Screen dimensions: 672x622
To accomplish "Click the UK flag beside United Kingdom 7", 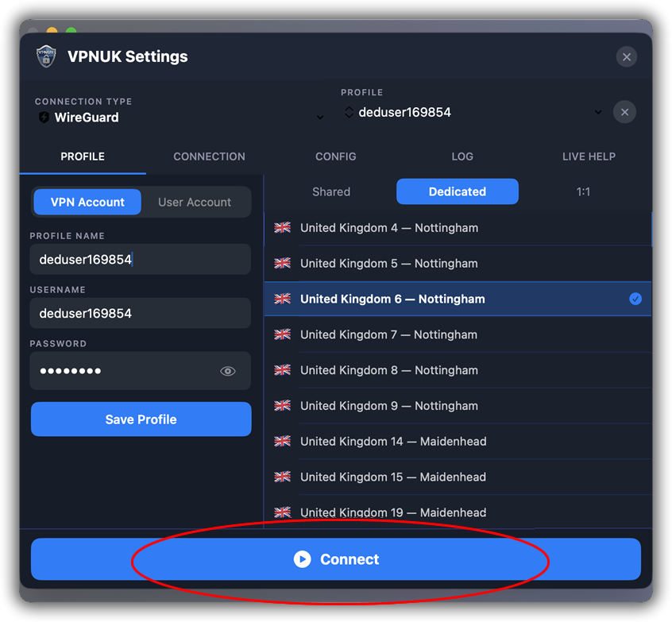I will (283, 334).
